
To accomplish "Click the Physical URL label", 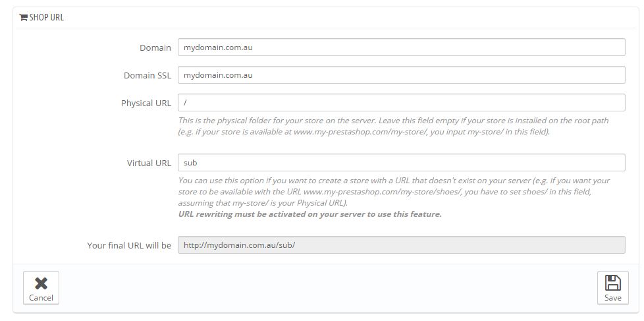I will pos(146,103).
